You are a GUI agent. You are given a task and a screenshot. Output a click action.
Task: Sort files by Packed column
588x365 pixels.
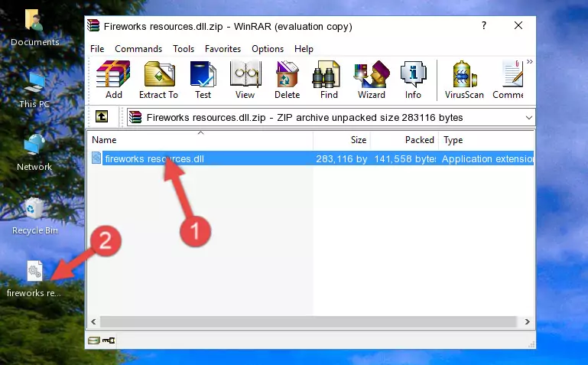click(x=404, y=140)
